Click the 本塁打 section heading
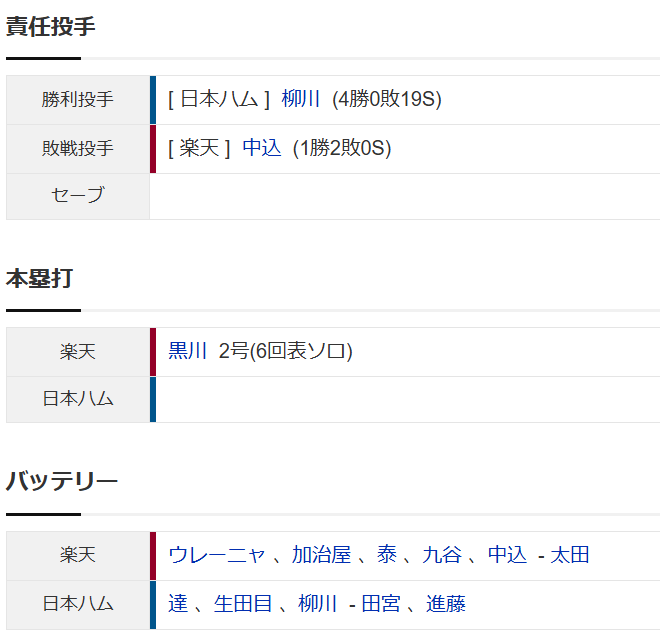This screenshot has width=660, height=642. (x=40, y=279)
